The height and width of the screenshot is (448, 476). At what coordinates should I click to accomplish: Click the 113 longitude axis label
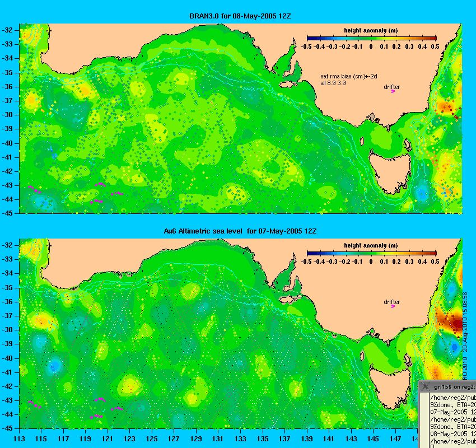[x=19, y=439]
